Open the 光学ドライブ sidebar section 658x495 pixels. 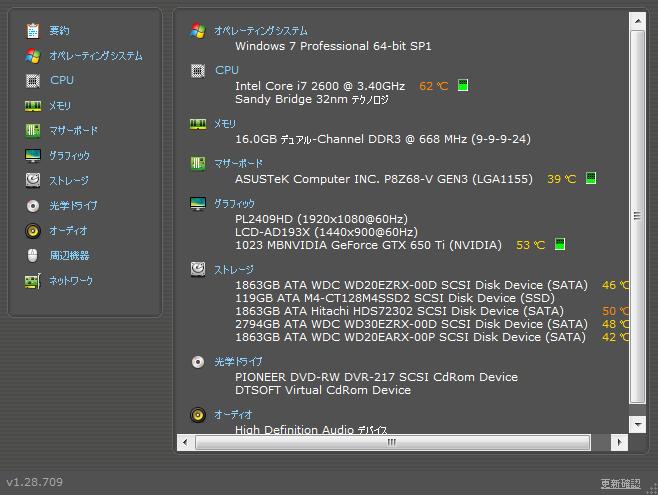point(73,206)
